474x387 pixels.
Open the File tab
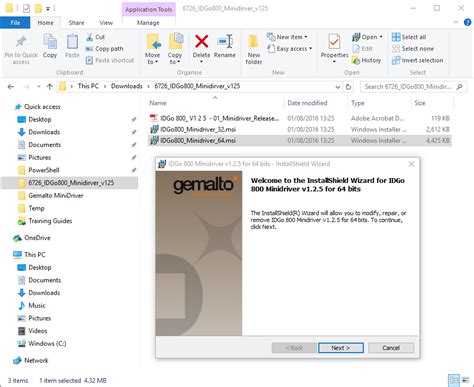tap(15, 23)
